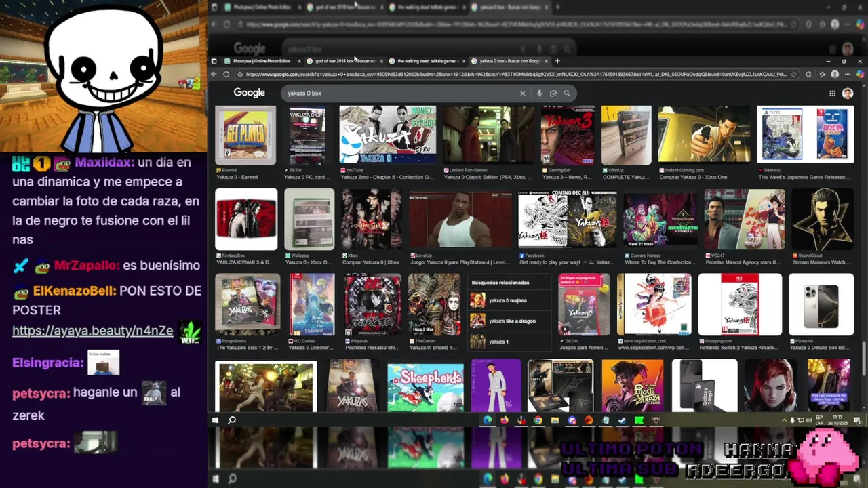The width and height of the screenshot is (868, 488).
Task: Open Steam from the taskbar
Action: coord(622,420)
